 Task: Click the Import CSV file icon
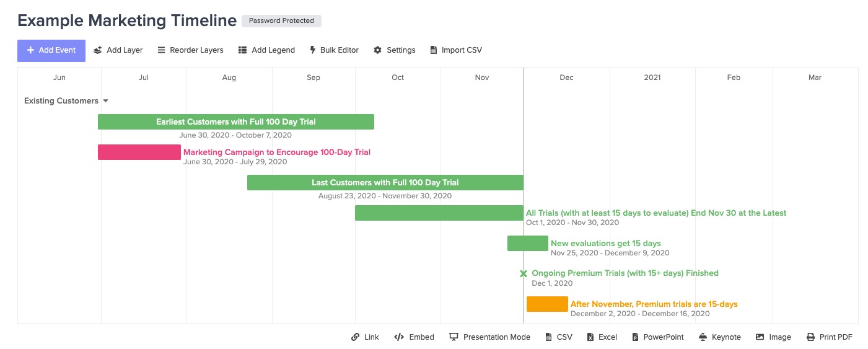click(433, 50)
